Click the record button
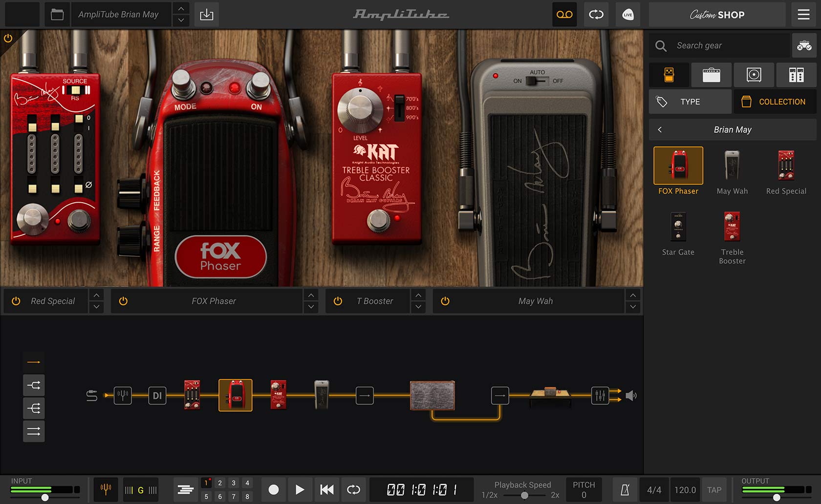The height and width of the screenshot is (504, 821). pyautogui.click(x=274, y=489)
